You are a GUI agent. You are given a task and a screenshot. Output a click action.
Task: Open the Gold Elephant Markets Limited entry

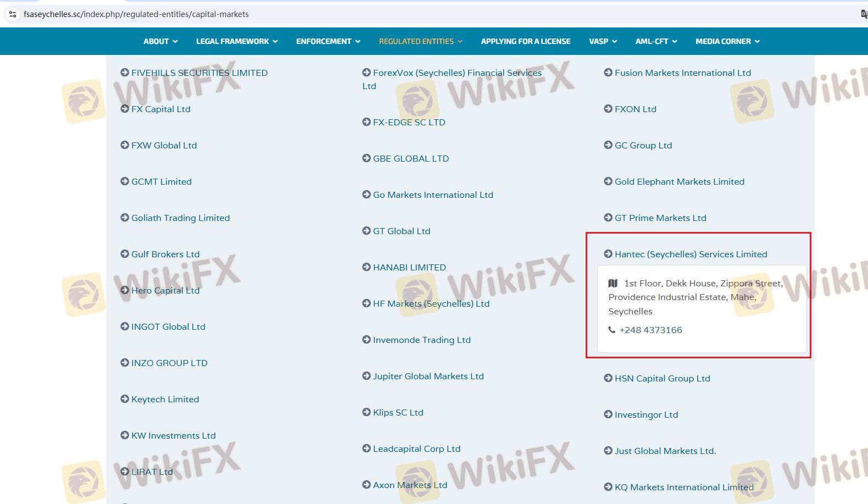(679, 181)
